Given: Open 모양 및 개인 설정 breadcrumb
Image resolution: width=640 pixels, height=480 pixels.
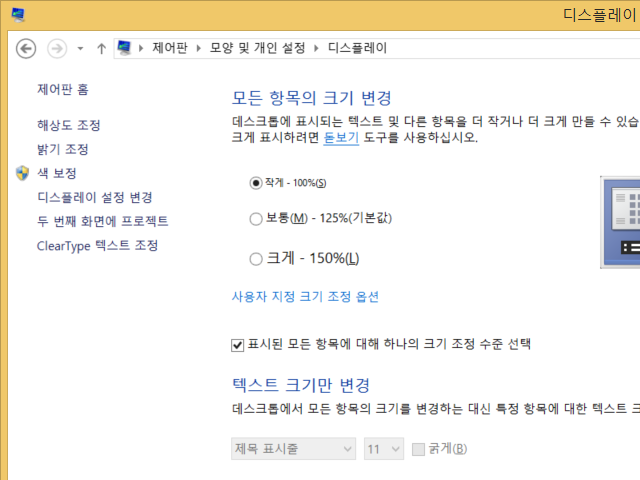Looking at the screenshot, I should pos(258,48).
